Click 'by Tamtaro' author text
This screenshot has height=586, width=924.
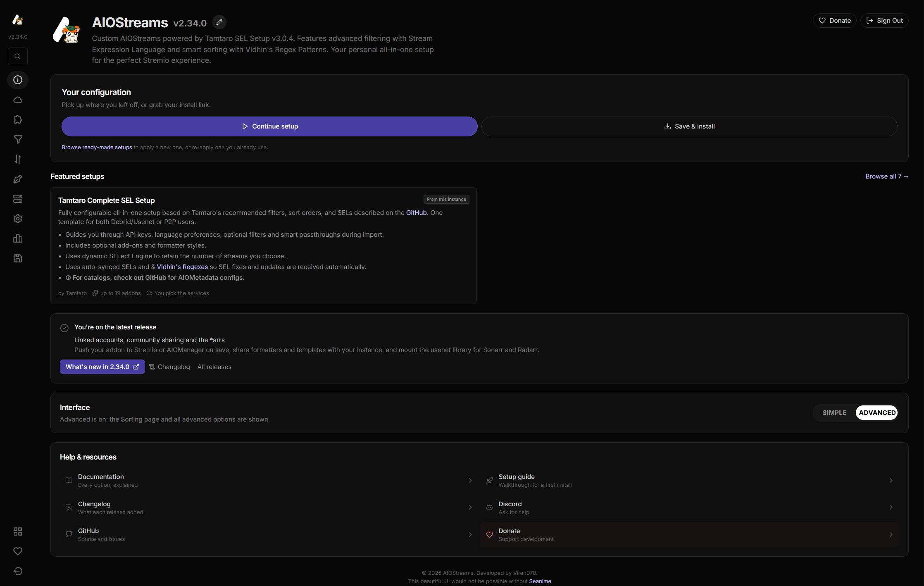(72, 293)
